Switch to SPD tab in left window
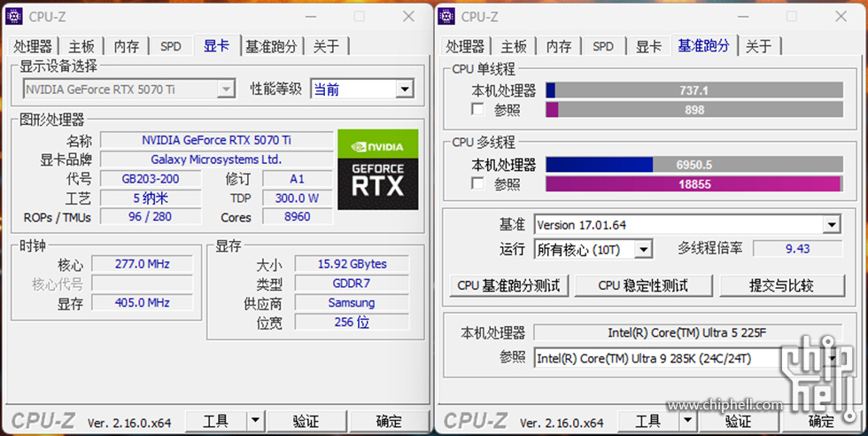The image size is (868, 436). coord(170,47)
